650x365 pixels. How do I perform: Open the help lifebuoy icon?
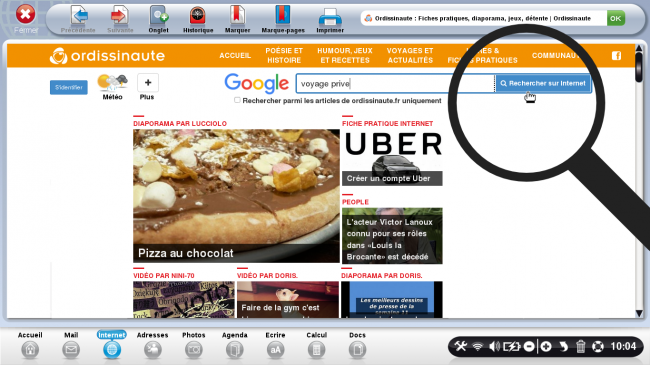(598, 346)
